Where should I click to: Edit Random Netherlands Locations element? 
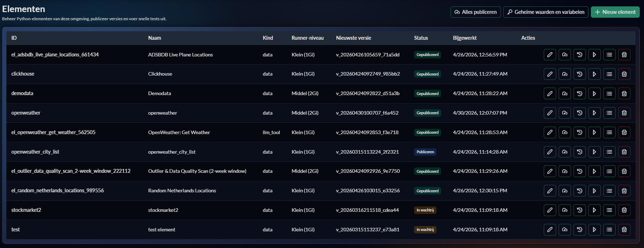[550, 191]
